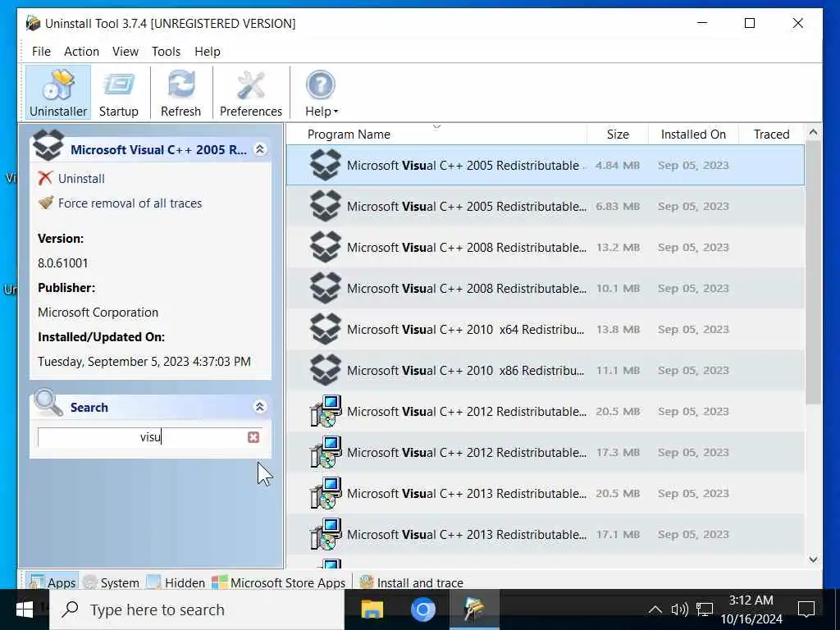Screen dimensions: 840x630
Task: Click Install and trace button
Action: click(x=412, y=582)
